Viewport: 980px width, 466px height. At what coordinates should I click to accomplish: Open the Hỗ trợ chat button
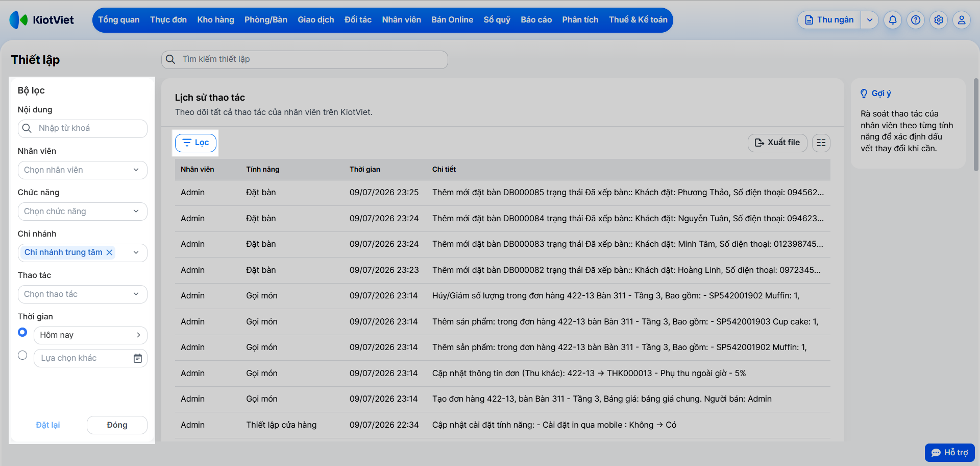(950, 453)
